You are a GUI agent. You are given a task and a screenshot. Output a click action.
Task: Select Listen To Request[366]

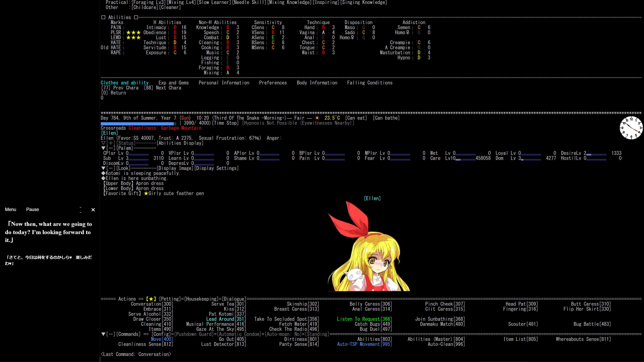tap(364, 319)
